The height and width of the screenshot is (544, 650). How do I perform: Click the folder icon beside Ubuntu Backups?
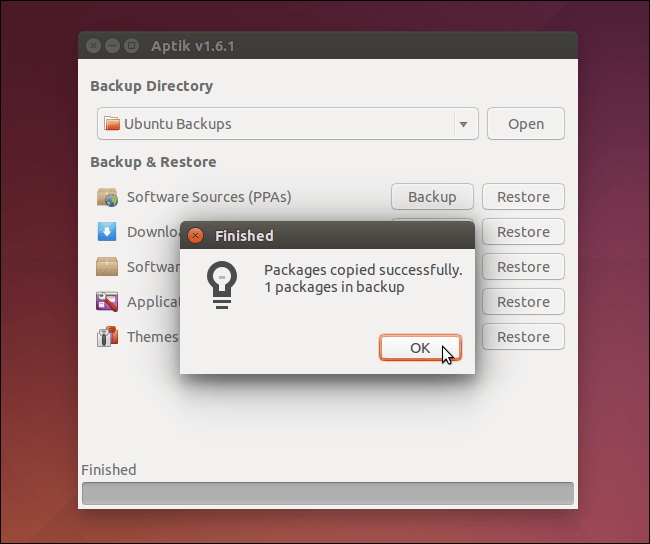112,124
